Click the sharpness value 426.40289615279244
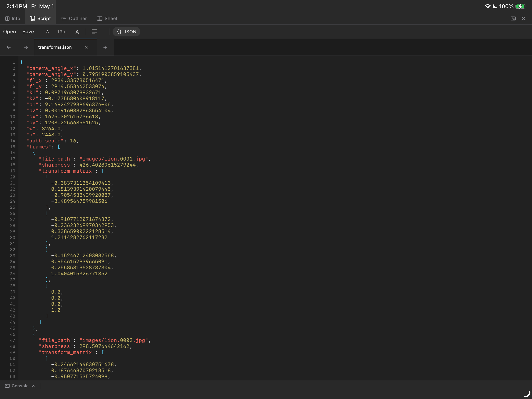This screenshot has height=399, width=532. [107, 165]
